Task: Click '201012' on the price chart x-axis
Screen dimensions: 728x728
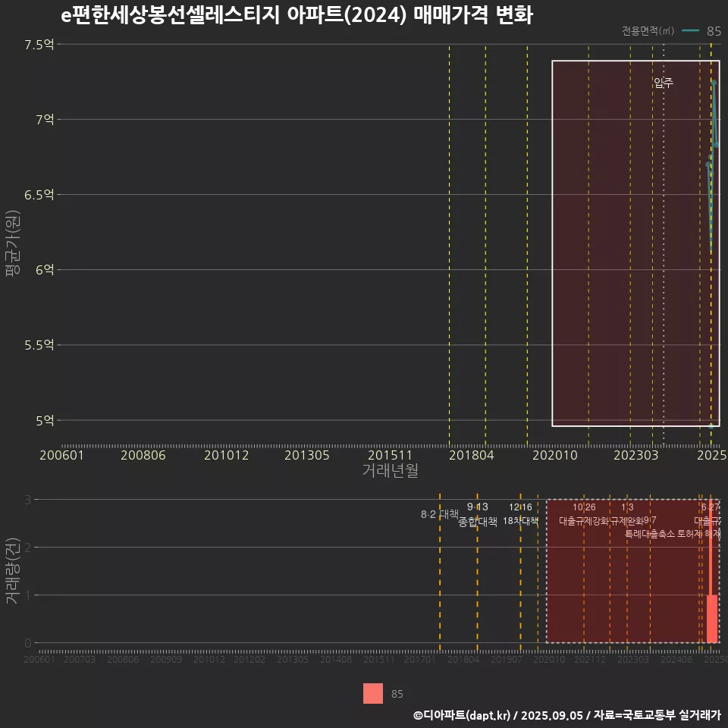Action: 227,455
